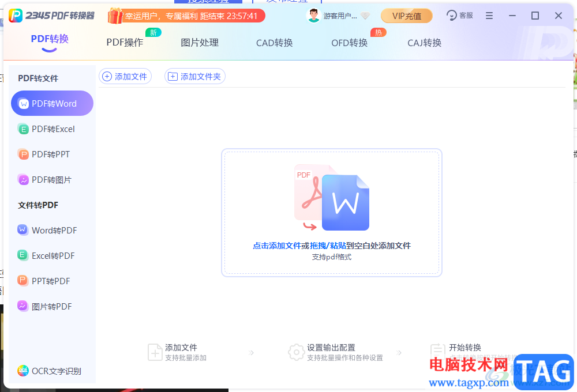Click the 添加文件 button
The height and width of the screenshot is (392, 577).
click(125, 77)
